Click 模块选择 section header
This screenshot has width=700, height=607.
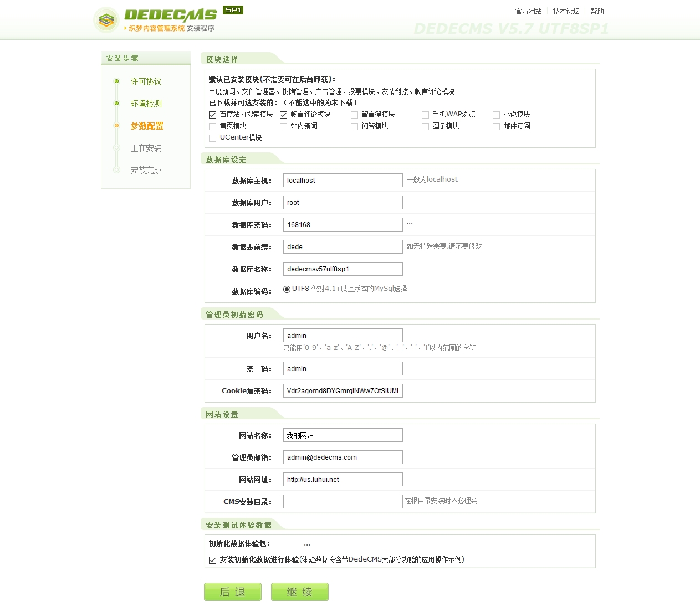222,59
